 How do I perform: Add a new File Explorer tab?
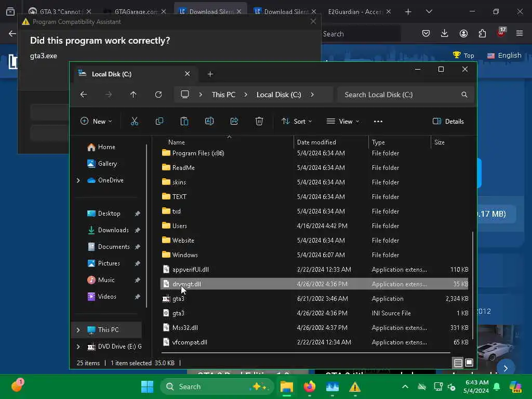(210, 74)
